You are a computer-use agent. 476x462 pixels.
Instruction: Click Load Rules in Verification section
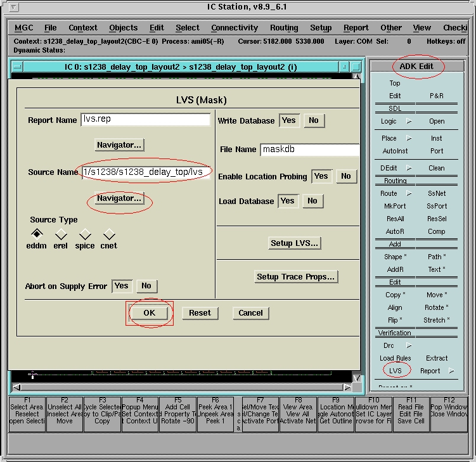(x=395, y=358)
